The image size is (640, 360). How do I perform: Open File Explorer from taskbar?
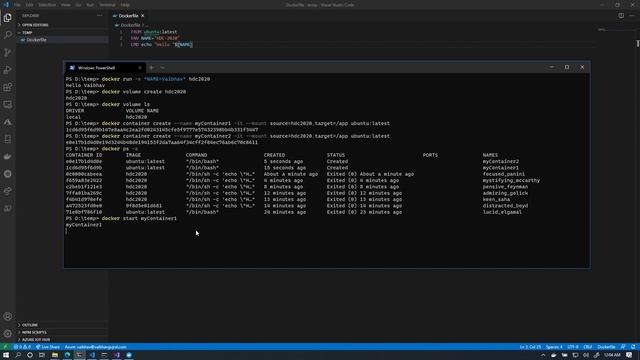[x=55, y=356]
